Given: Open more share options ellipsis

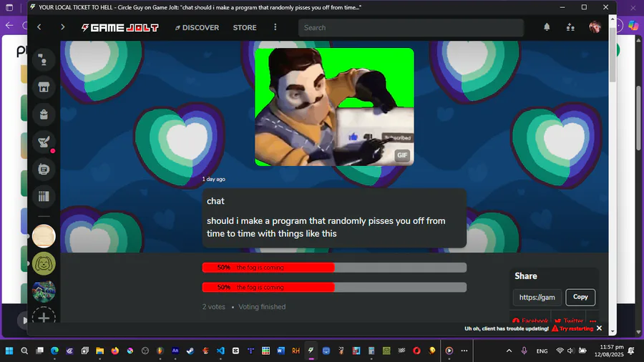Looking at the screenshot, I should [592, 320].
